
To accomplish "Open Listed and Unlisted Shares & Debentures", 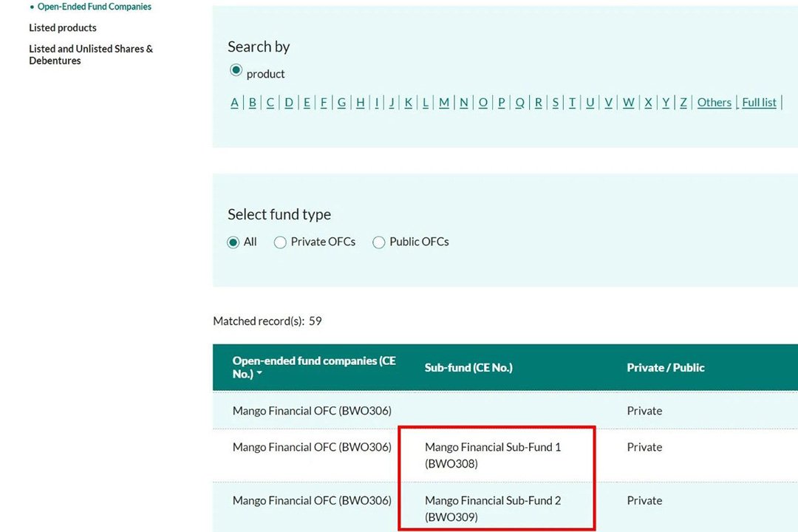I will click(91, 55).
